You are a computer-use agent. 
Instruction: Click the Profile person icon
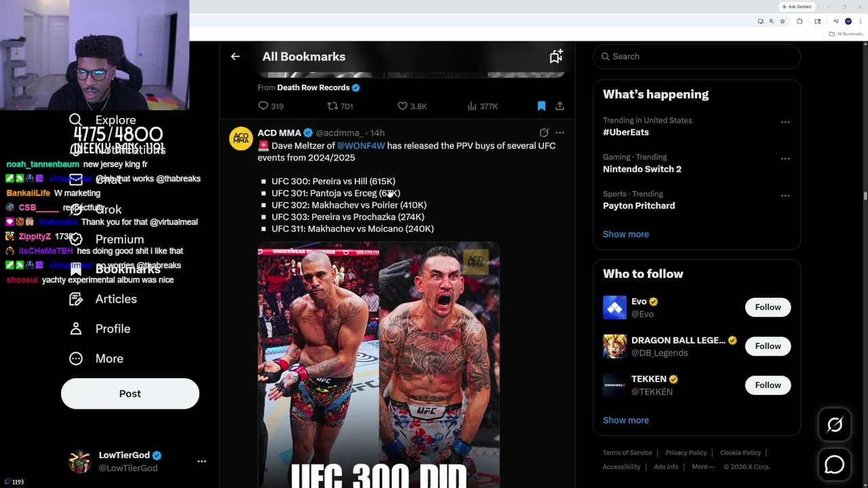coord(76,329)
